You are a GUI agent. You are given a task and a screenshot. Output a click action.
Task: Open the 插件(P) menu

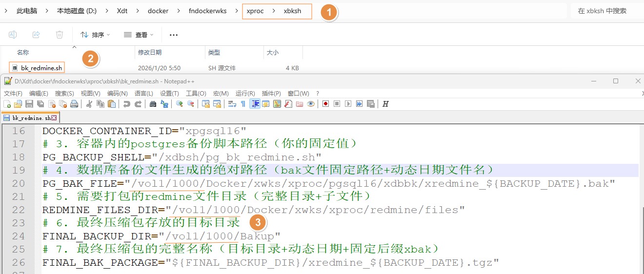271,93
